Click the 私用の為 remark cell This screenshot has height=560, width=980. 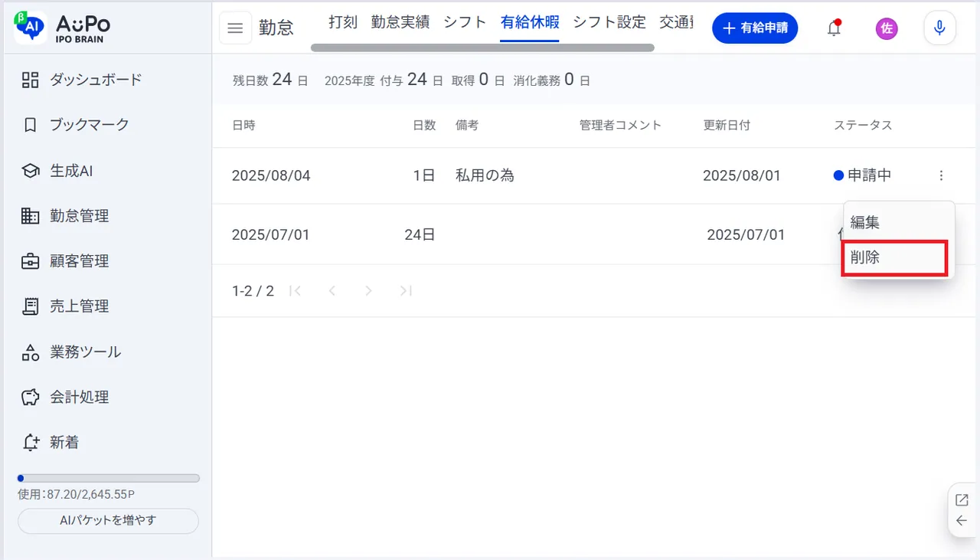pyautogui.click(x=485, y=175)
